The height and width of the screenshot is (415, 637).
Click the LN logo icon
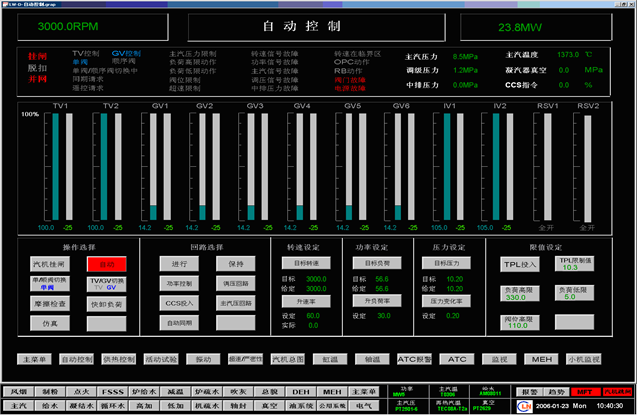524,406
